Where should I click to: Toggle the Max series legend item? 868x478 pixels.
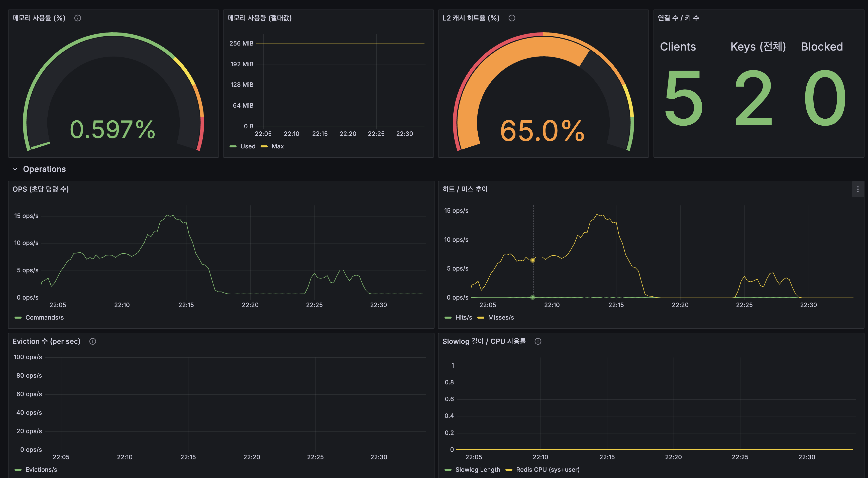[277, 146]
